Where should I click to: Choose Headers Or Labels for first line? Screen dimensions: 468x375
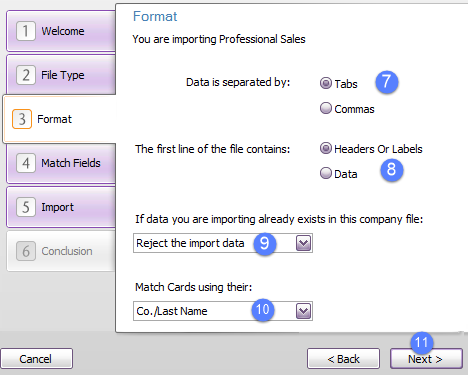(326, 148)
